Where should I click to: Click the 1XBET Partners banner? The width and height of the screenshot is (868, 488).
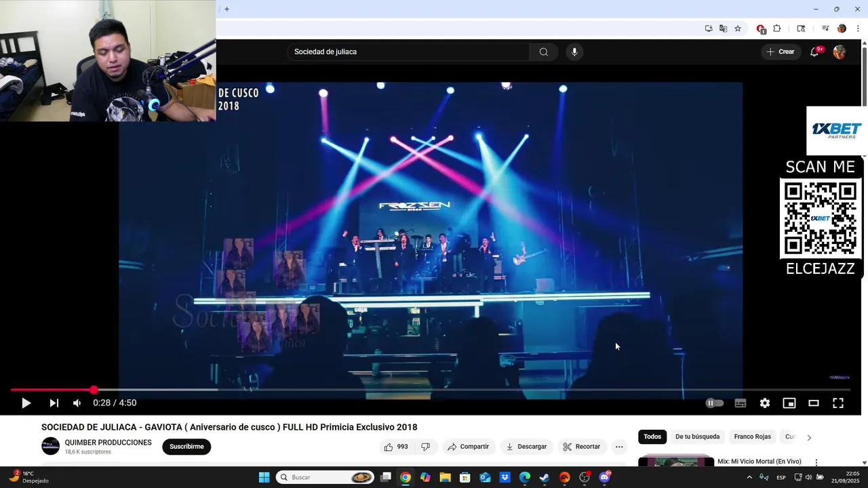tap(836, 131)
